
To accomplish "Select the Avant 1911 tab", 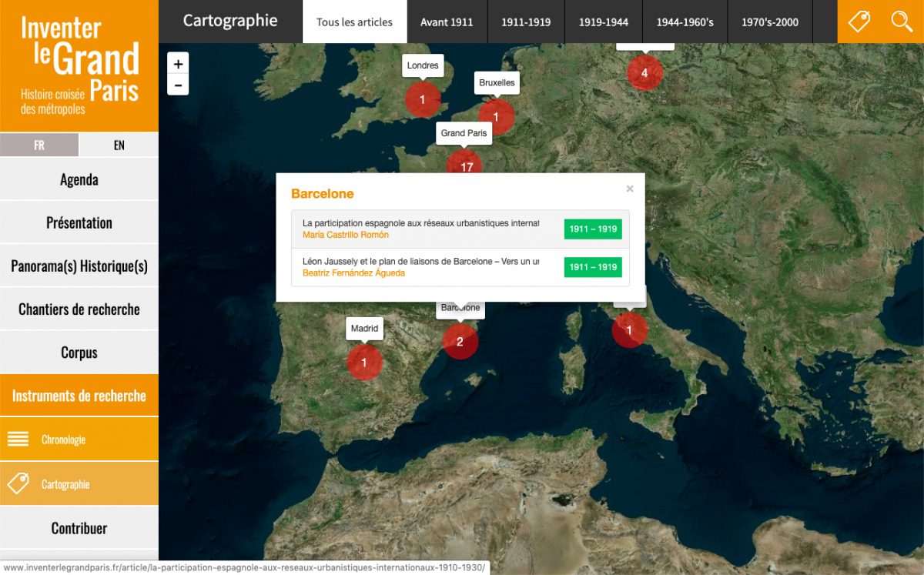I will point(447,22).
